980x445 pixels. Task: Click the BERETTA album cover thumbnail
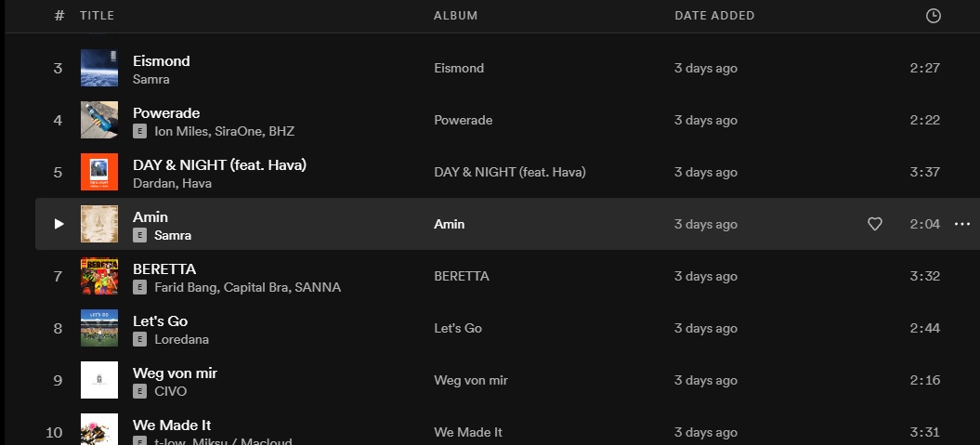click(99, 276)
